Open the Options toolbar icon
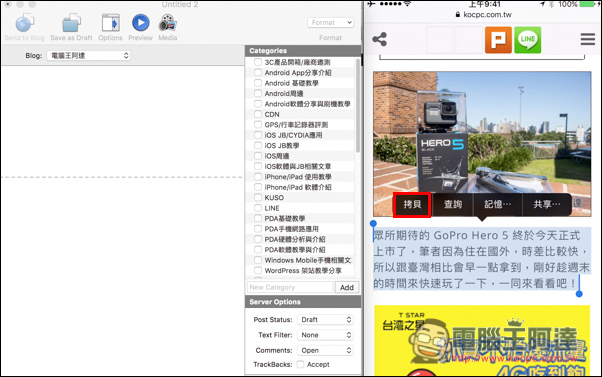Viewport: 602px width, 377px height. click(x=111, y=23)
